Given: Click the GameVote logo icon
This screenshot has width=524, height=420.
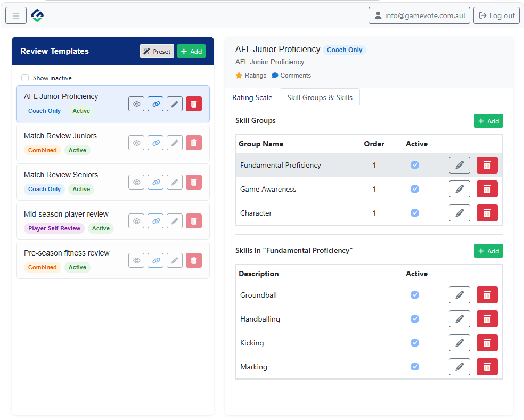Looking at the screenshot, I should [x=37, y=15].
